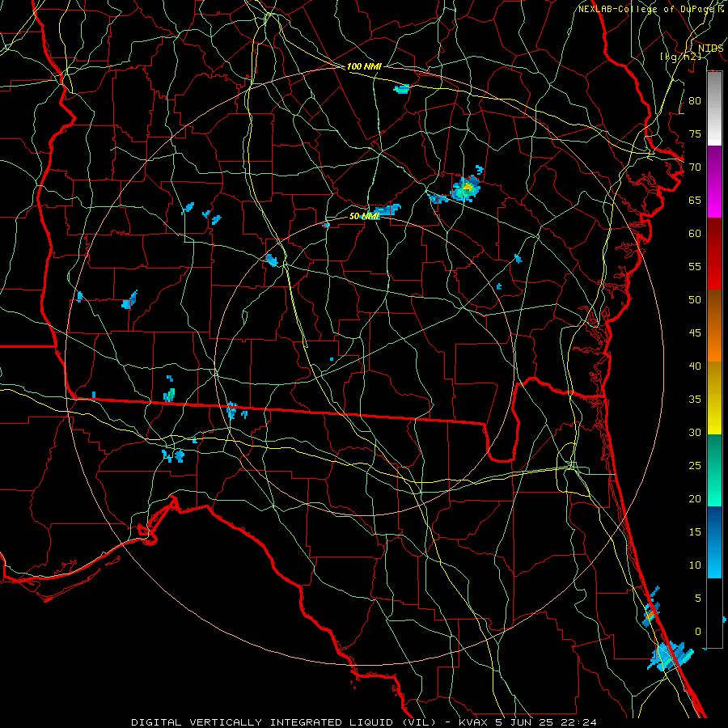728x728 pixels.
Task: Click the 0 value on the scale
Action: 698,632
